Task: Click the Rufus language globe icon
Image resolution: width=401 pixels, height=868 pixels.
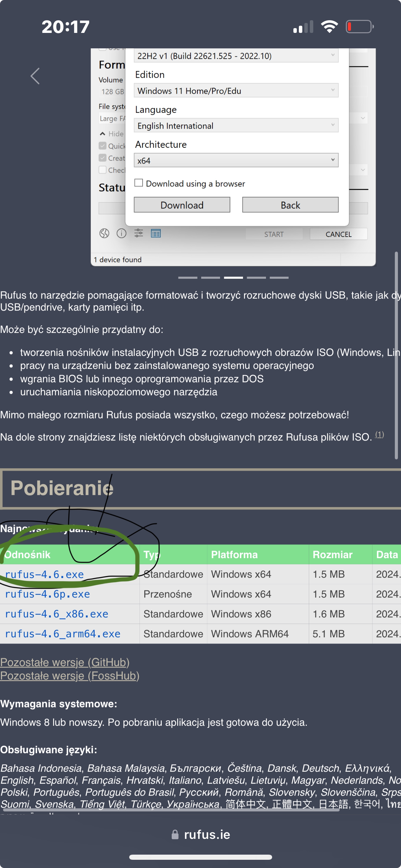Action: pyautogui.click(x=104, y=233)
